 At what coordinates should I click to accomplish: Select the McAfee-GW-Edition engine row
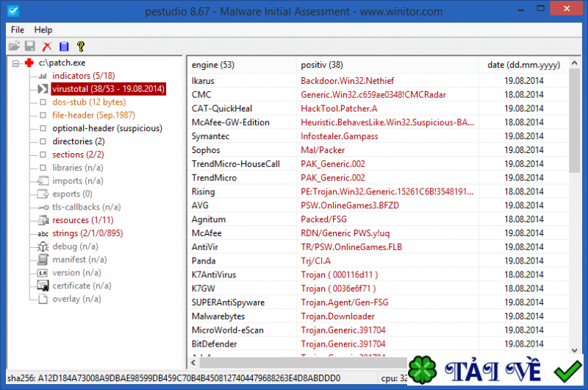[x=378, y=122]
